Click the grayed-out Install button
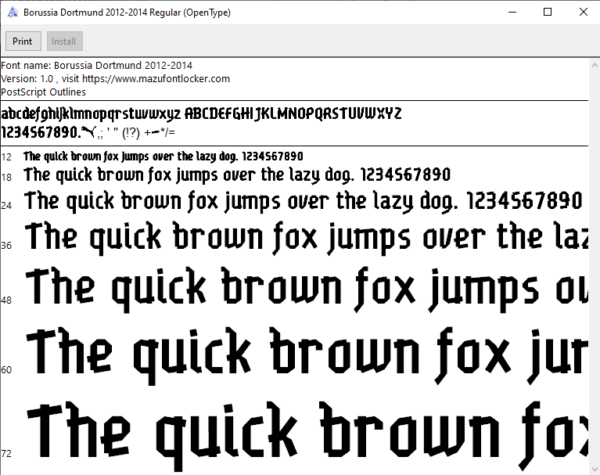600x475 pixels. (x=64, y=41)
